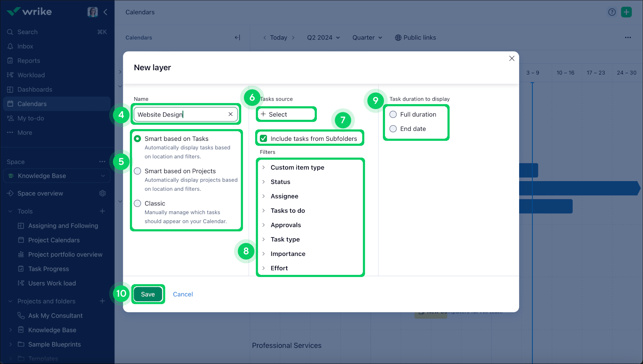Click into the layer Name input field

[x=180, y=114]
